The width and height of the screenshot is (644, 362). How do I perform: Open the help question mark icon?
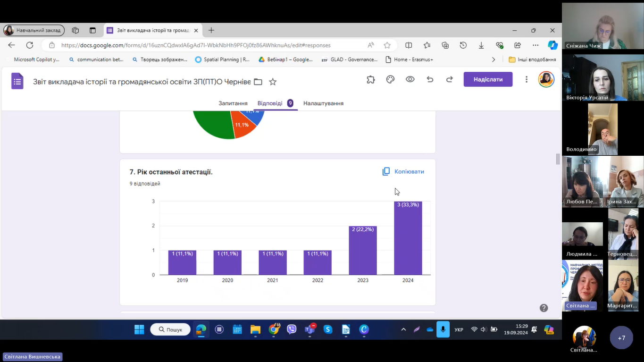544,308
